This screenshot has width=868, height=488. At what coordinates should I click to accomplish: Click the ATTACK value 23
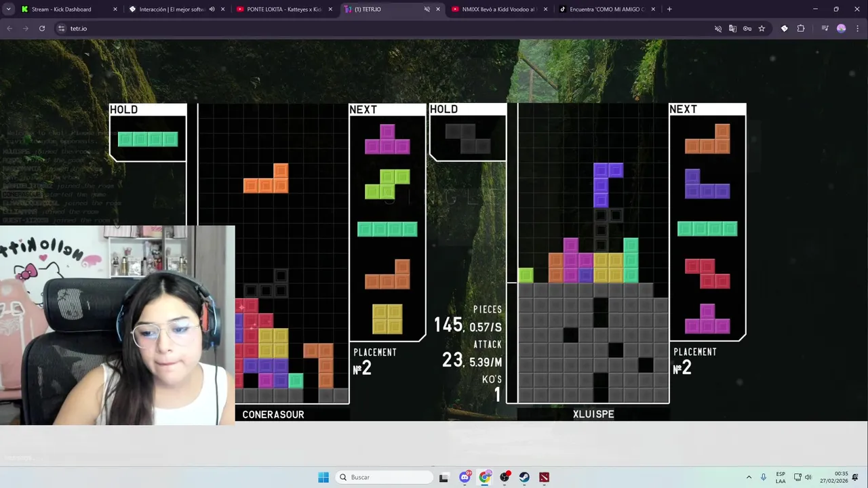[452, 361]
